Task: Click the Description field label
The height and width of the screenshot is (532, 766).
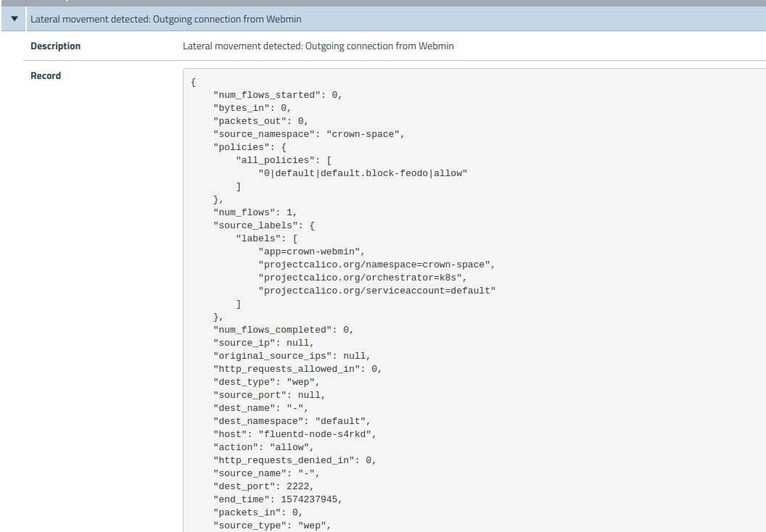Action: 55,46
